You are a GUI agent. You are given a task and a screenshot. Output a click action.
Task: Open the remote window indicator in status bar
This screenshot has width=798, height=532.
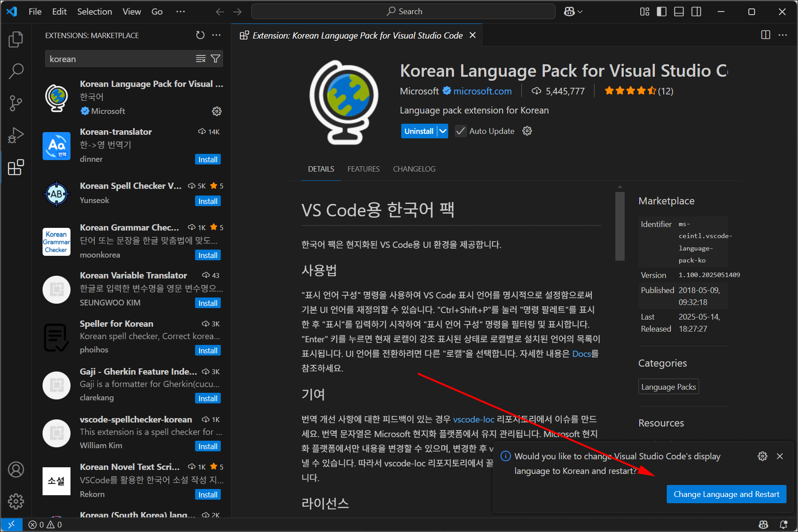point(11,524)
